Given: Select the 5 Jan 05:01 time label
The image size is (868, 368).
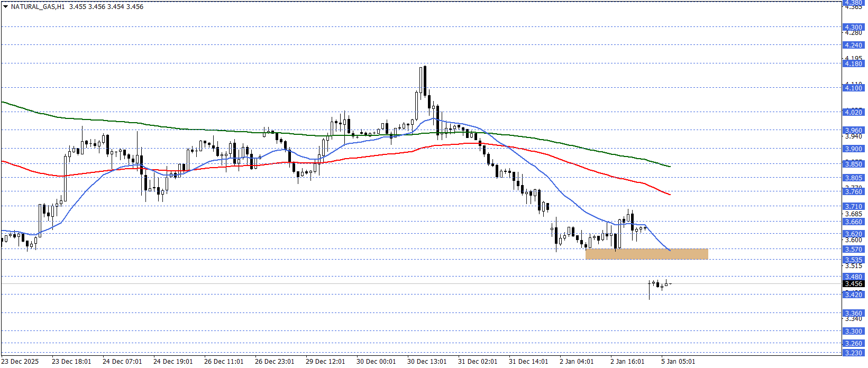Looking at the screenshot, I should coord(678,362).
